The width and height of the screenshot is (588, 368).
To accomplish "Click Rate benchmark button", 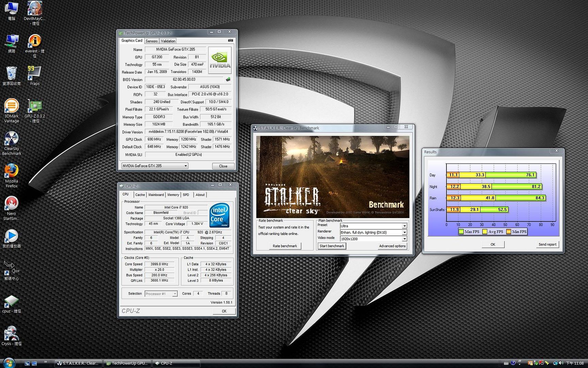I will (x=285, y=246).
